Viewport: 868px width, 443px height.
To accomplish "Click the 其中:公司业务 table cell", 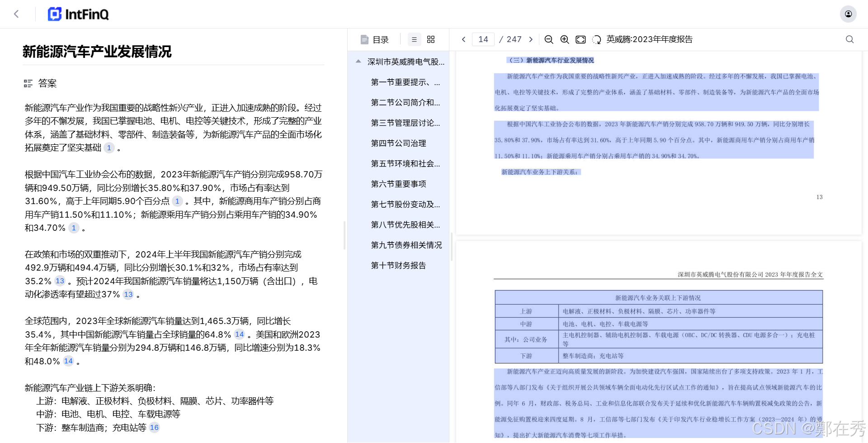I will [x=526, y=339].
